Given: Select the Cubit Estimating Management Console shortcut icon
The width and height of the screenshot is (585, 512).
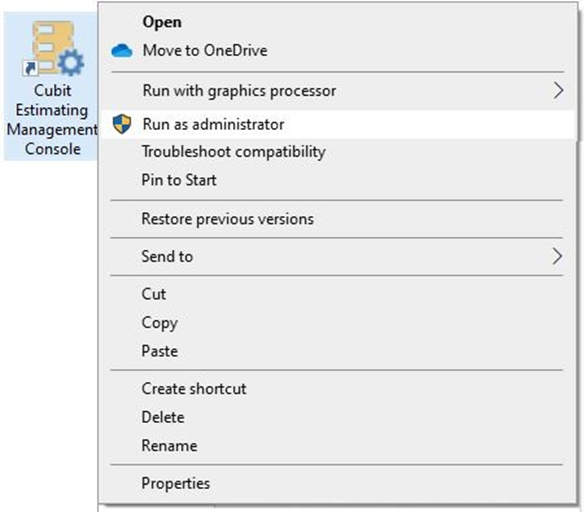Looking at the screenshot, I should tap(51, 87).
